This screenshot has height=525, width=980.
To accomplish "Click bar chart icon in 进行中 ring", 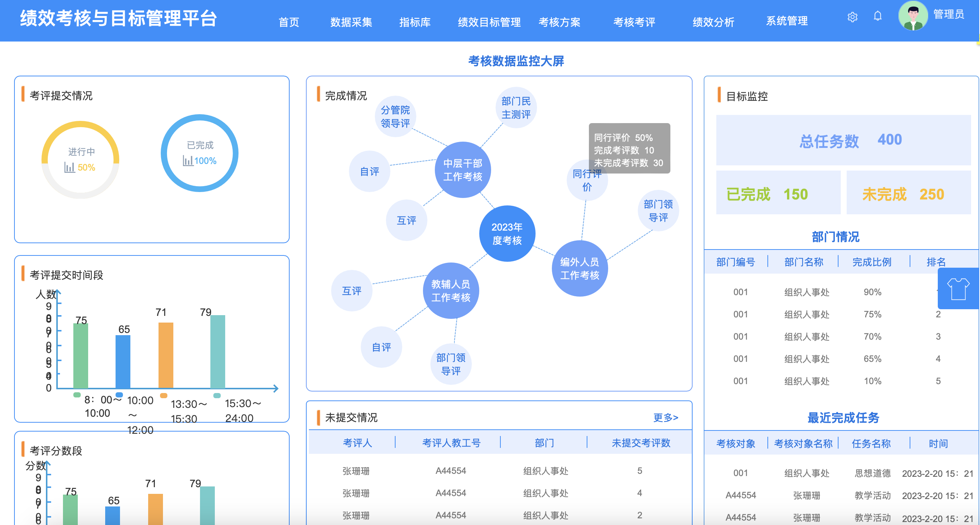I will 69,168.
